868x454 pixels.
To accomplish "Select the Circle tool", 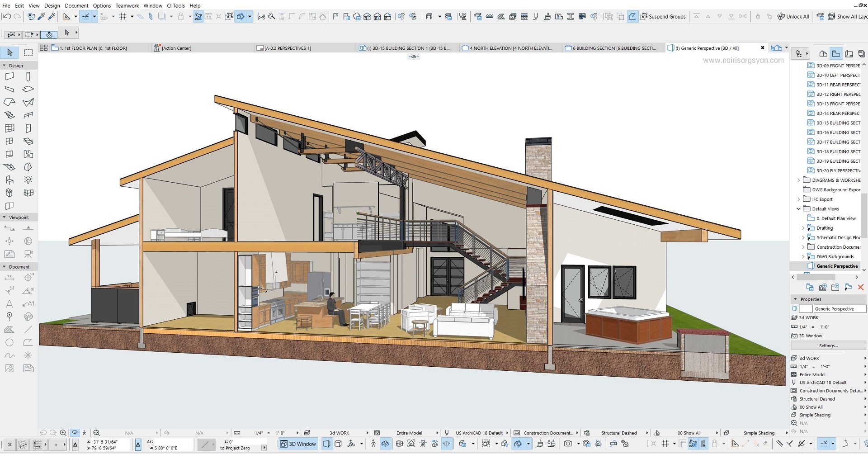I will point(9,342).
